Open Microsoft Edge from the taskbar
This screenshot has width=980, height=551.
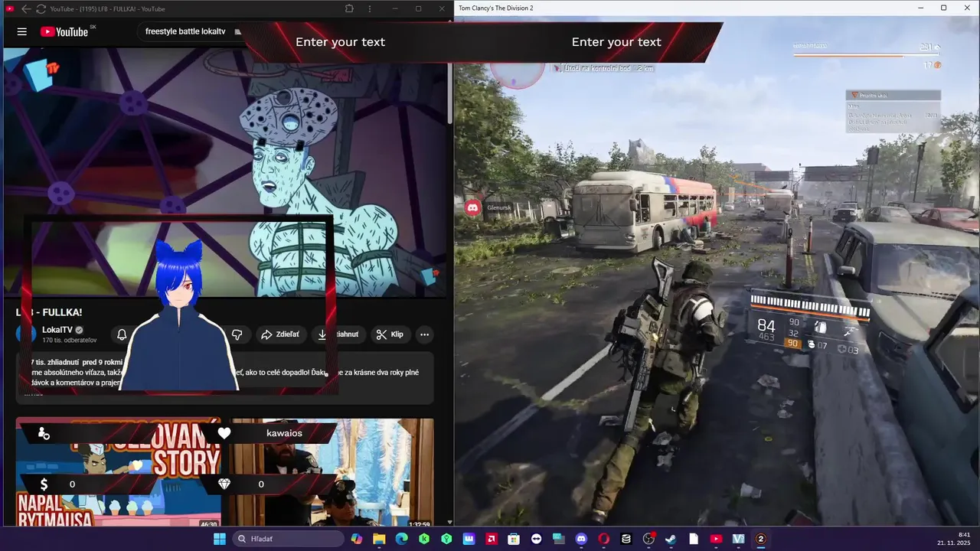pos(401,539)
